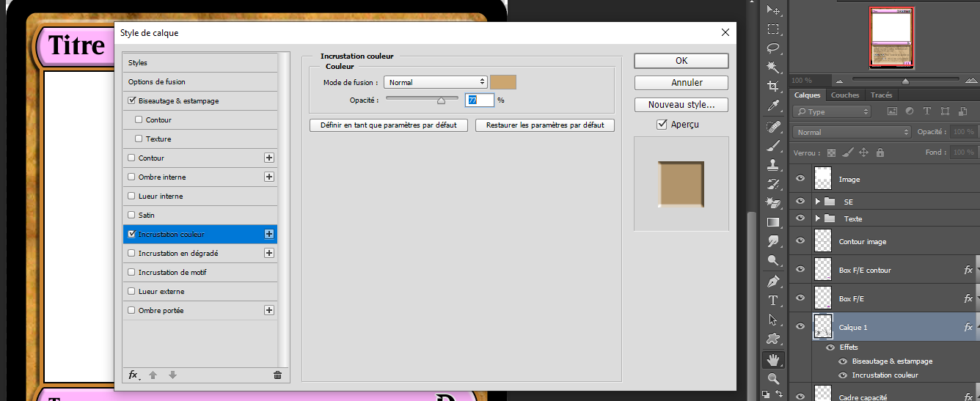Add another Contour effect with plus
This screenshot has width=980, height=401.
(x=269, y=158)
